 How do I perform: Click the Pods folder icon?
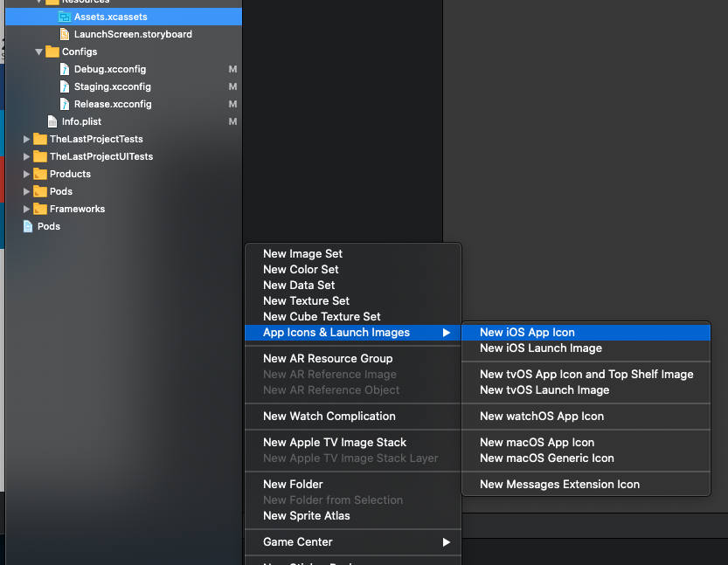tap(40, 191)
